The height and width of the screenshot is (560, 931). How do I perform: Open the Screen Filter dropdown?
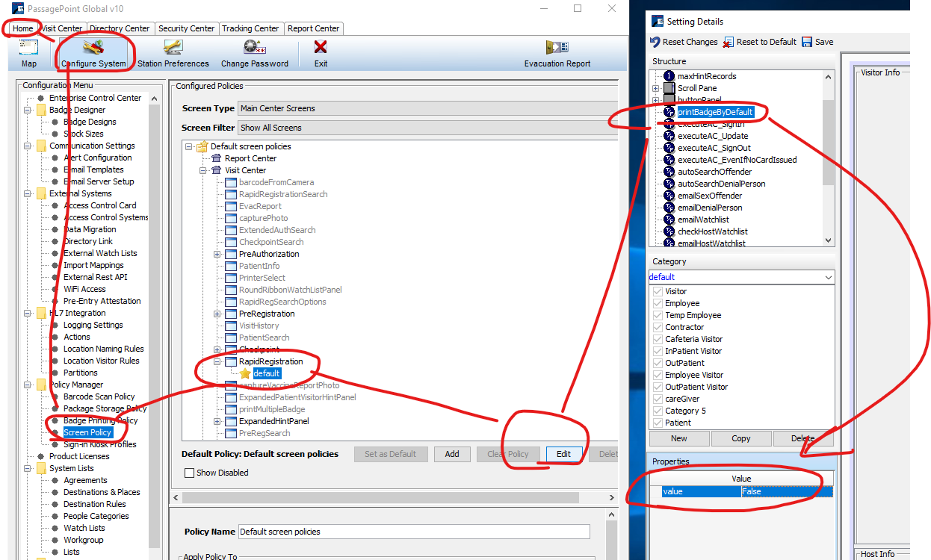pyautogui.click(x=428, y=128)
